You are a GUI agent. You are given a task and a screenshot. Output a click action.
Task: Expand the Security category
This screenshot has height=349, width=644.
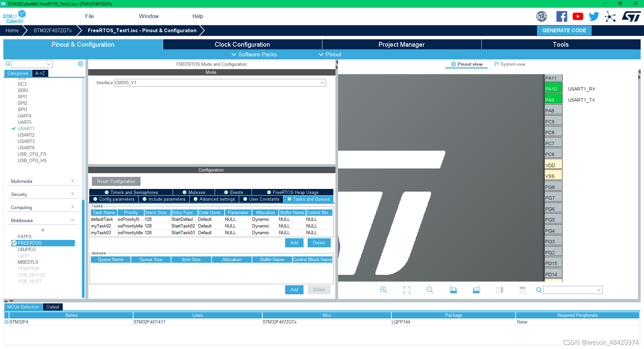click(43, 194)
